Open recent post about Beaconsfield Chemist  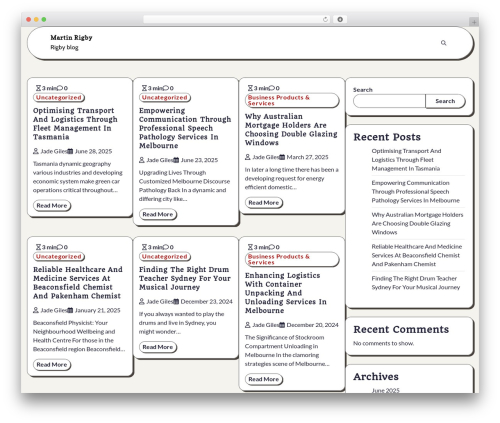[x=416, y=255]
